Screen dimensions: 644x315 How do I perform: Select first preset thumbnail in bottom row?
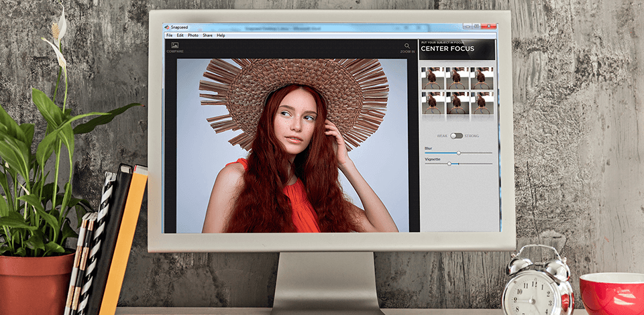(x=433, y=103)
